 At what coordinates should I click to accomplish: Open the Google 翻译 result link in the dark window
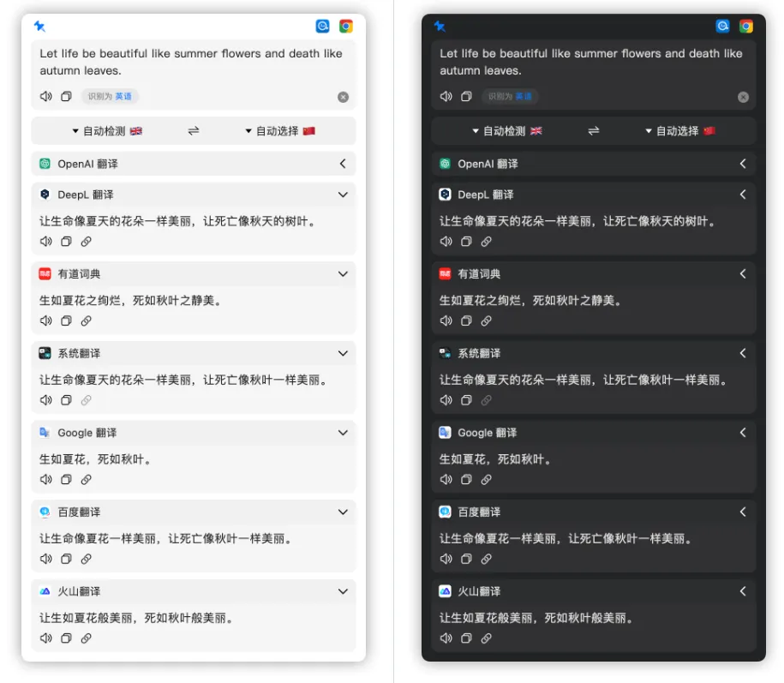coord(486,480)
